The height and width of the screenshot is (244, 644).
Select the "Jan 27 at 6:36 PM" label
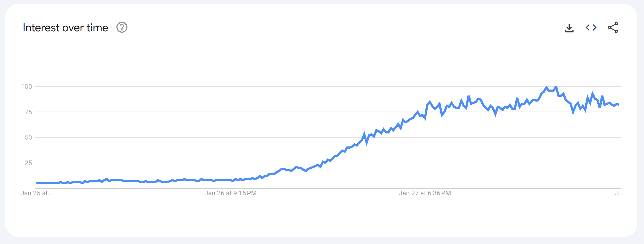(x=425, y=193)
